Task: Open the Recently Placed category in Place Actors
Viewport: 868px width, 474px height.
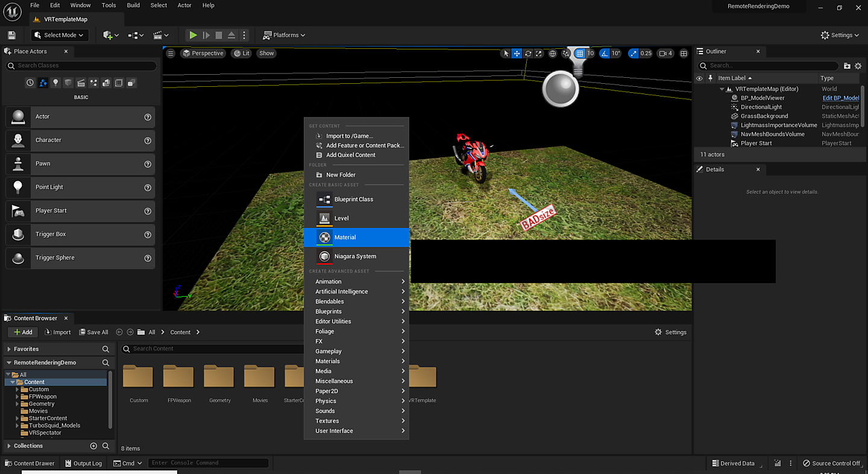Action: (x=30, y=83)
